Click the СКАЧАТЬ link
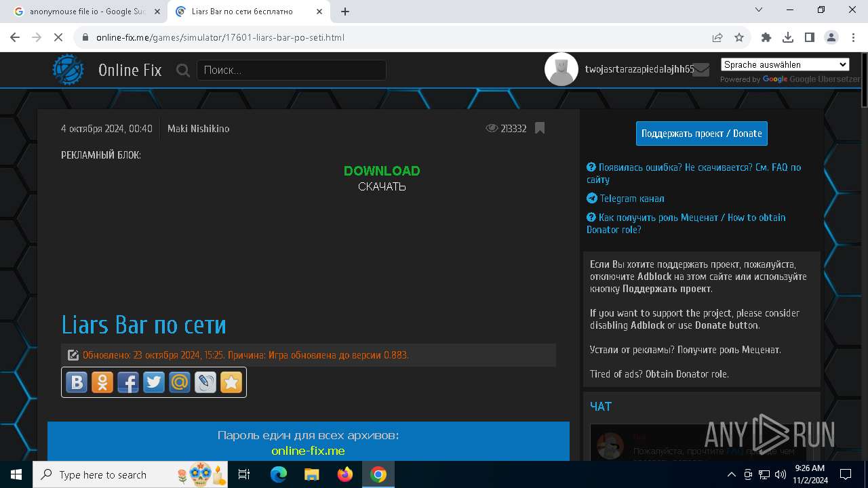The height and width of the screenshot is (488, 868). 382,186
